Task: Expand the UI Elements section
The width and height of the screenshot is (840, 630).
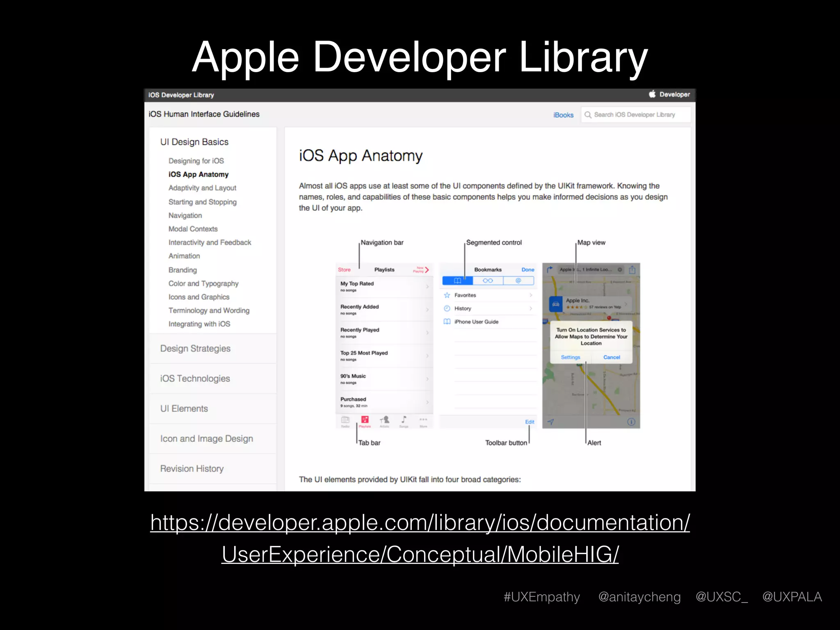Action: [184, 409]
